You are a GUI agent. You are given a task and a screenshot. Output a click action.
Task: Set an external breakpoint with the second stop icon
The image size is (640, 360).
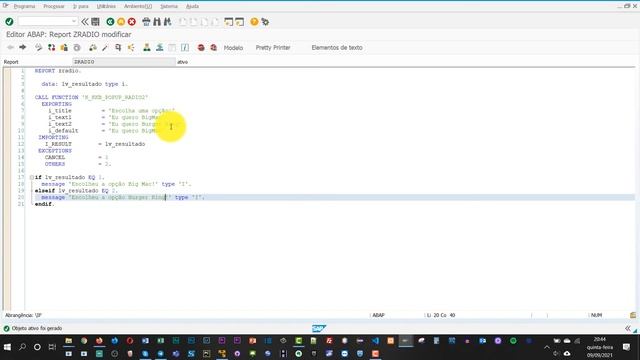(213, 47)
